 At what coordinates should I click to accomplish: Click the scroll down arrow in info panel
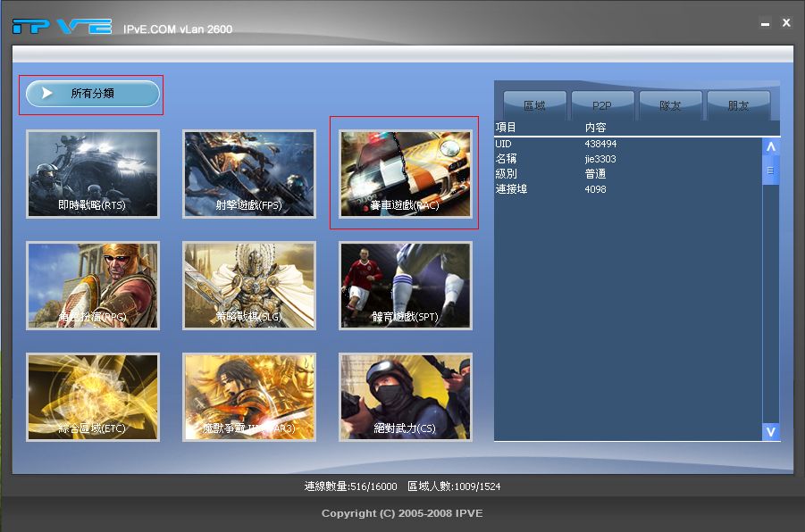coord(771,432)
